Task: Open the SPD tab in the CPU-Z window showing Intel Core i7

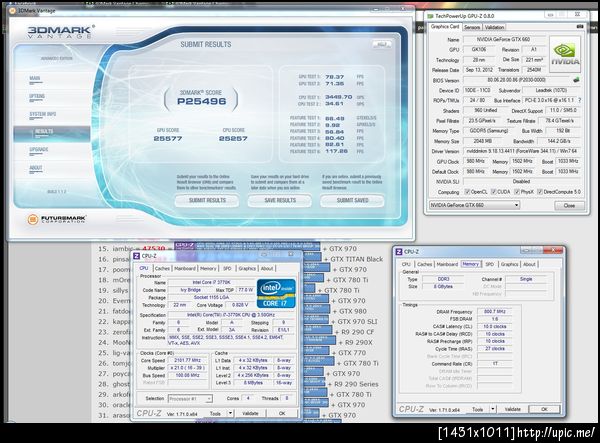Action: 227,269
